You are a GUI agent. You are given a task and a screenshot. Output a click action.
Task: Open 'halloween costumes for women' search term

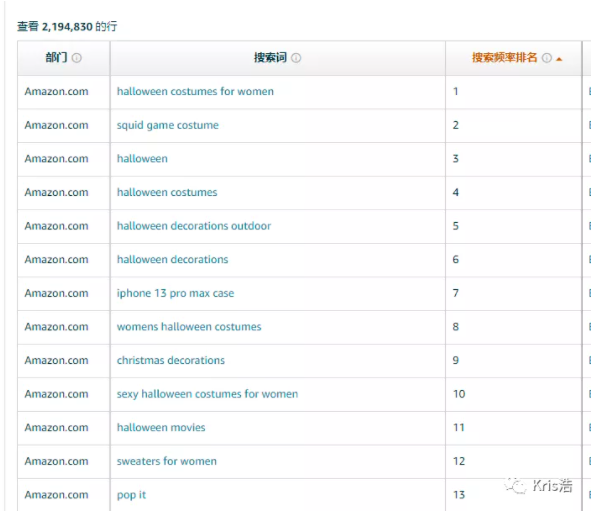tap(195, 92)
